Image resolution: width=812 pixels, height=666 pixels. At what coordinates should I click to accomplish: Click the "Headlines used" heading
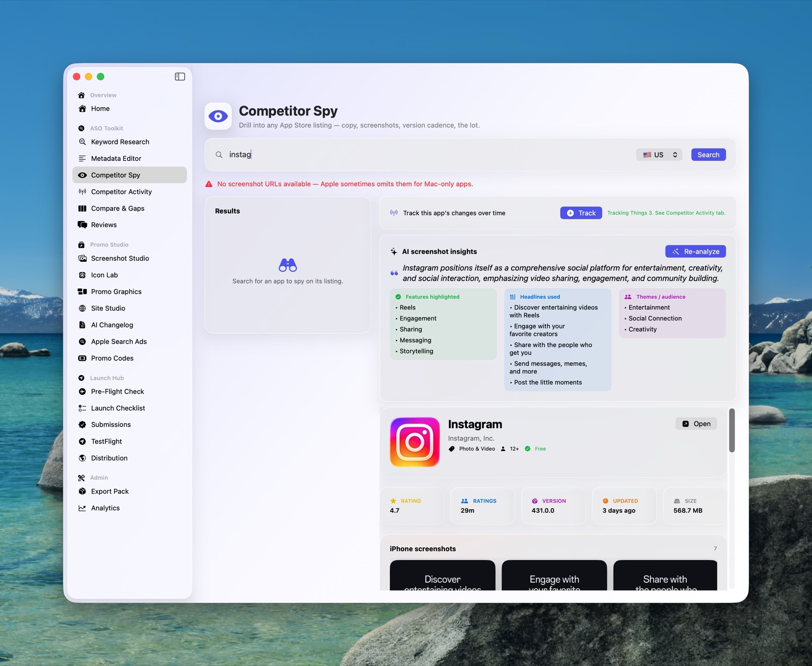tap(540, 297)
